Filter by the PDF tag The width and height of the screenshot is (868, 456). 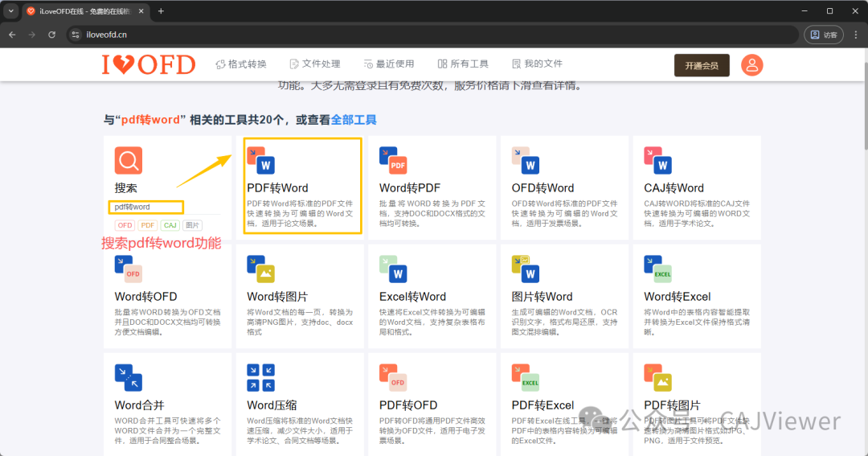coord(148,225)
